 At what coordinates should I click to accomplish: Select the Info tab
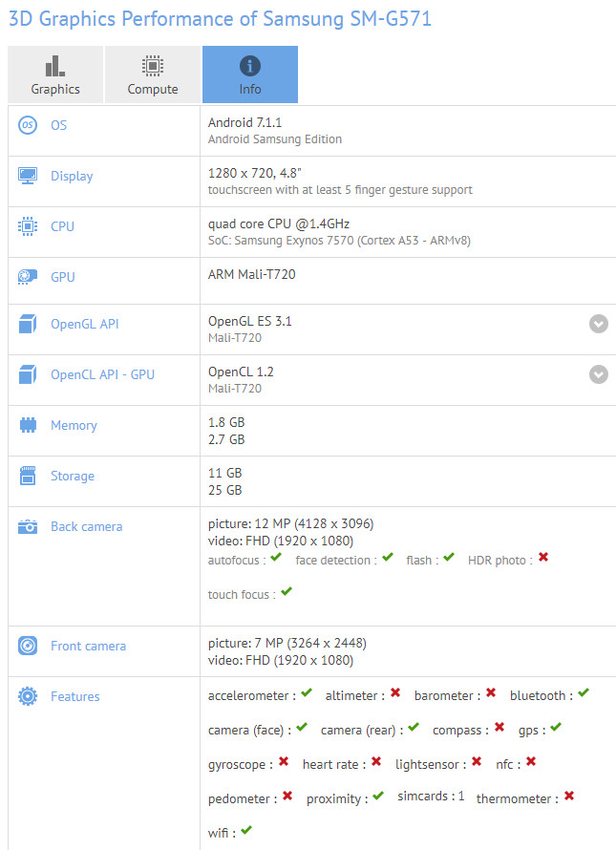click(249, 74)
